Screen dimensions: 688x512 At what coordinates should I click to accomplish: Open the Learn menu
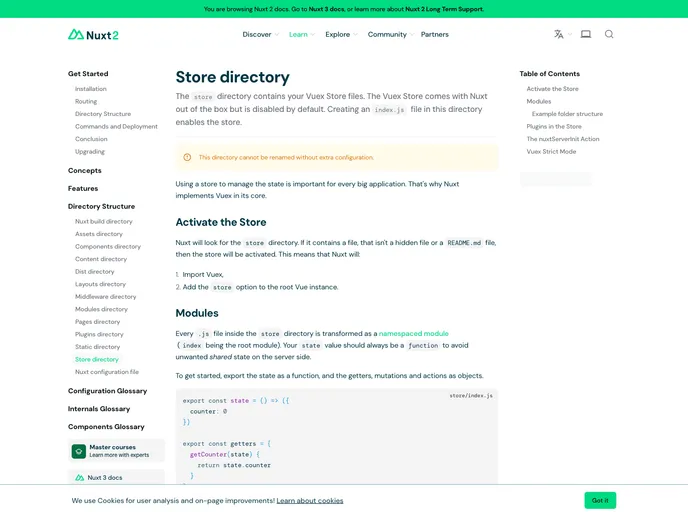pos(298,34)
